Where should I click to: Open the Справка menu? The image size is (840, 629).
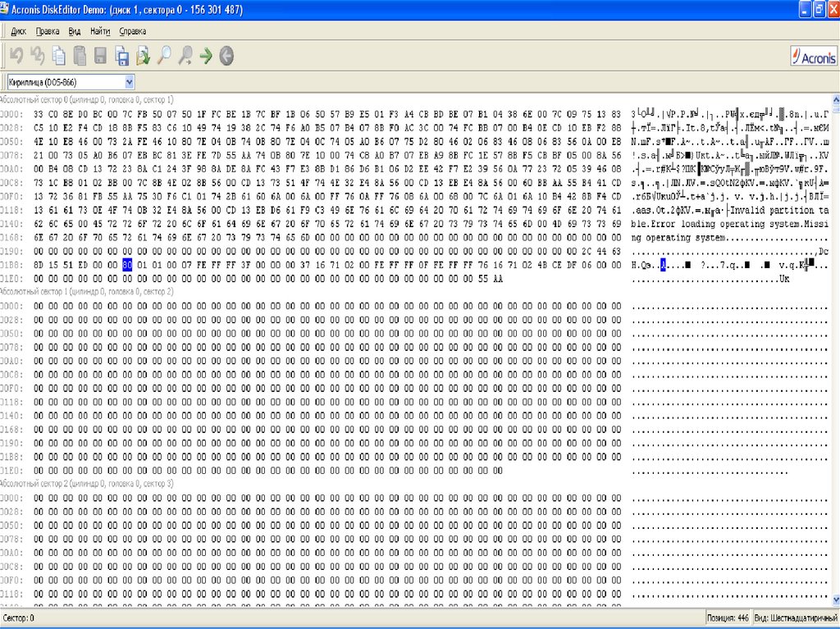point(132,31)
